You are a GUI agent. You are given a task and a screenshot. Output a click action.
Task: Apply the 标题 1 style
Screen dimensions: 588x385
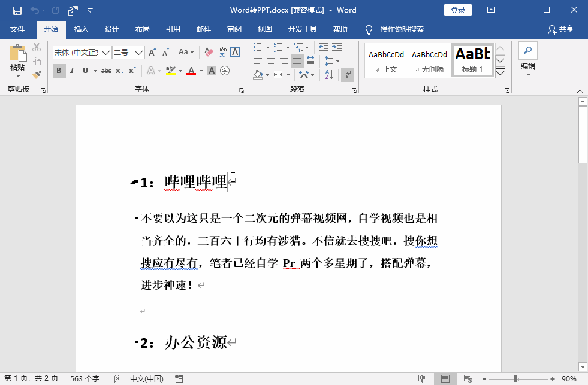(x=473, y=60)
